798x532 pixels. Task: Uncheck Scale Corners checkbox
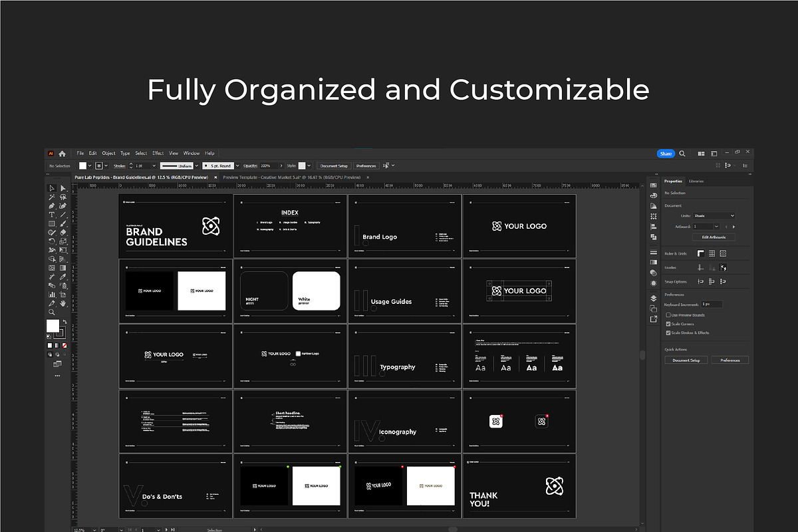tap(668, 324)
